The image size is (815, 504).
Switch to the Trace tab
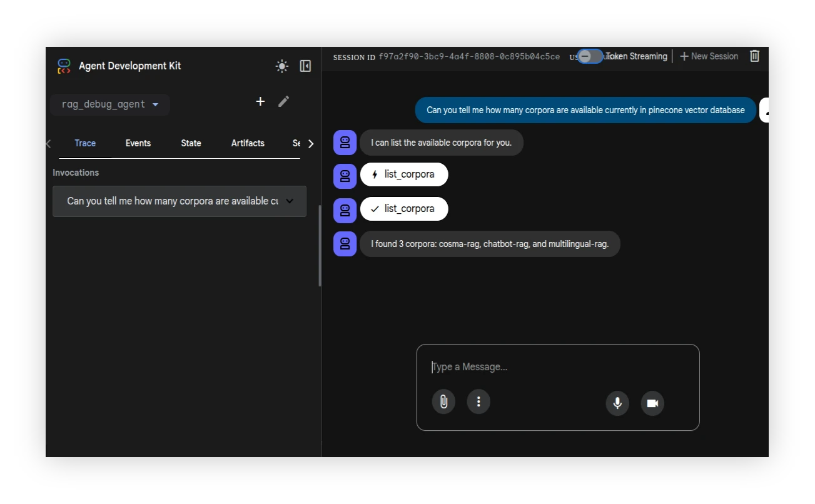(85, 143)
